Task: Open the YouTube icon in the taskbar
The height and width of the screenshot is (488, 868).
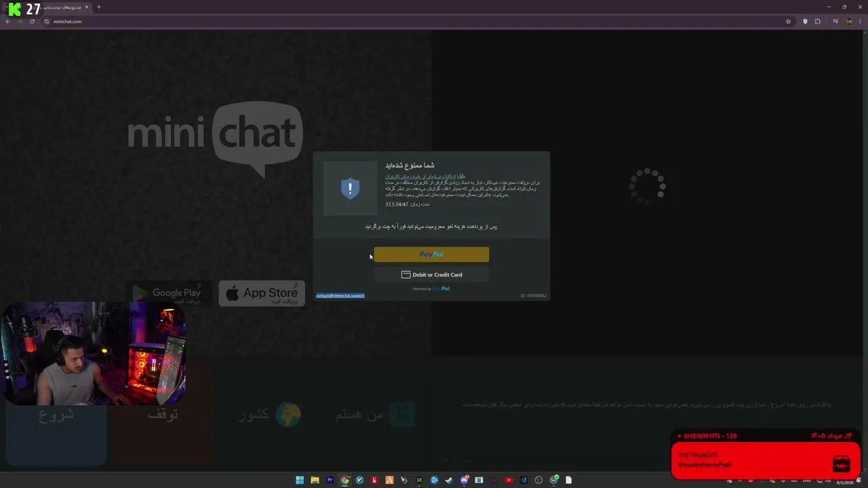Action: click(x=509, y=480)
